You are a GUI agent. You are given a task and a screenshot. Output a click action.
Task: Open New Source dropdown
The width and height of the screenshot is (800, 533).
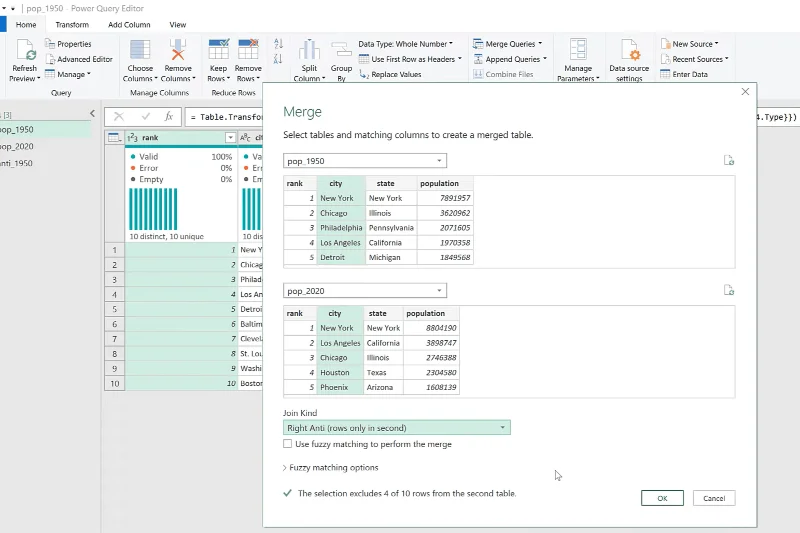pos(689,44)
